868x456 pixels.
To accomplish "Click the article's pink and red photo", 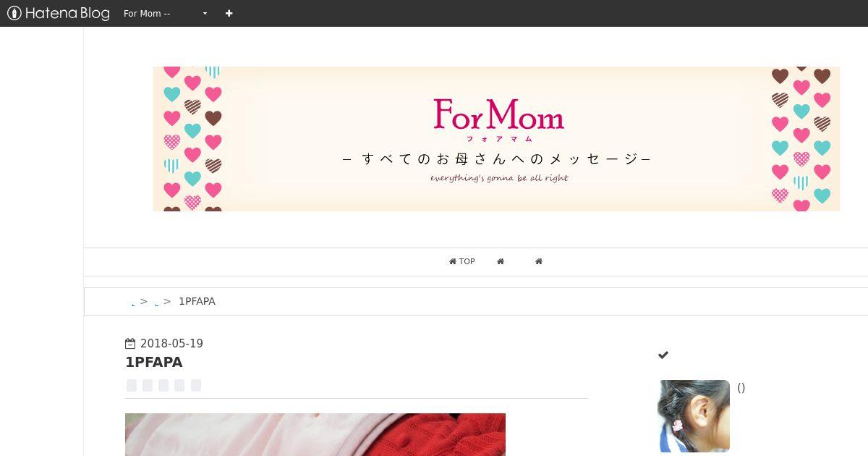I will [315, 434].
